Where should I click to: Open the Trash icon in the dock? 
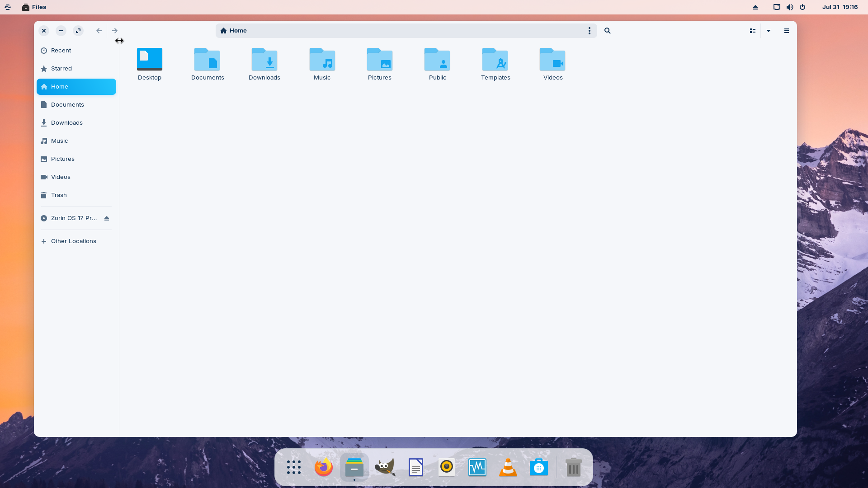click(x=573, y=467)
